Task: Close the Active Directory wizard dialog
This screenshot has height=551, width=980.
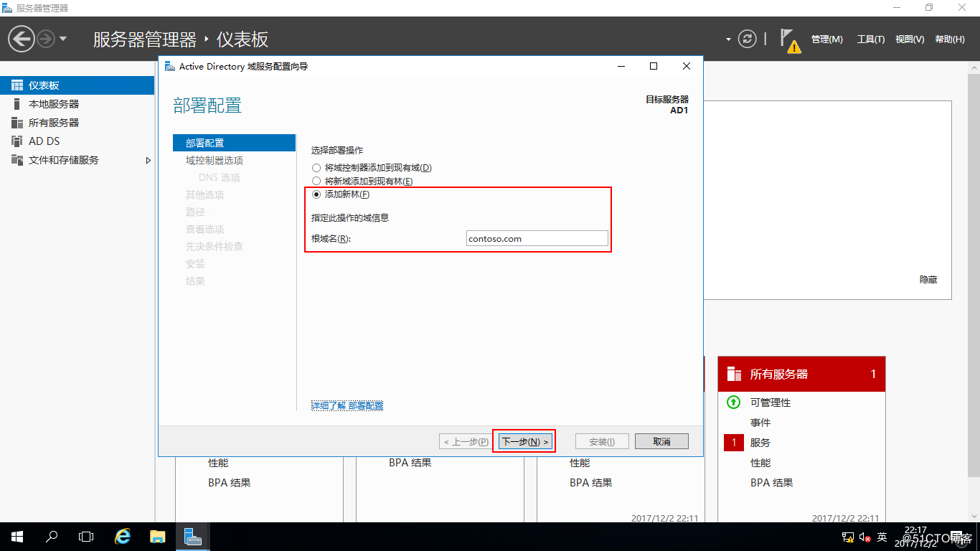Action: [x=687, y=66]
